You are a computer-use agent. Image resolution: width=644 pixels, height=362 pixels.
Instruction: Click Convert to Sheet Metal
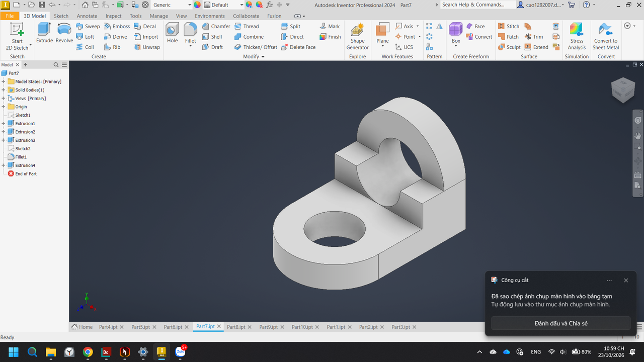pos(606,37)
